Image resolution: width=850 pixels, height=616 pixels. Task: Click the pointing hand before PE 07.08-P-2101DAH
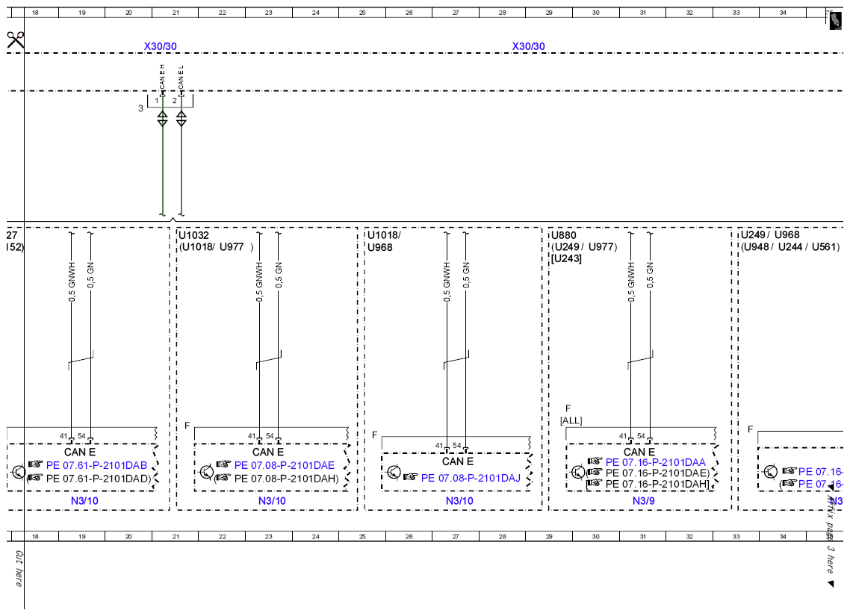pyautogui.click(x=224, y=478)
